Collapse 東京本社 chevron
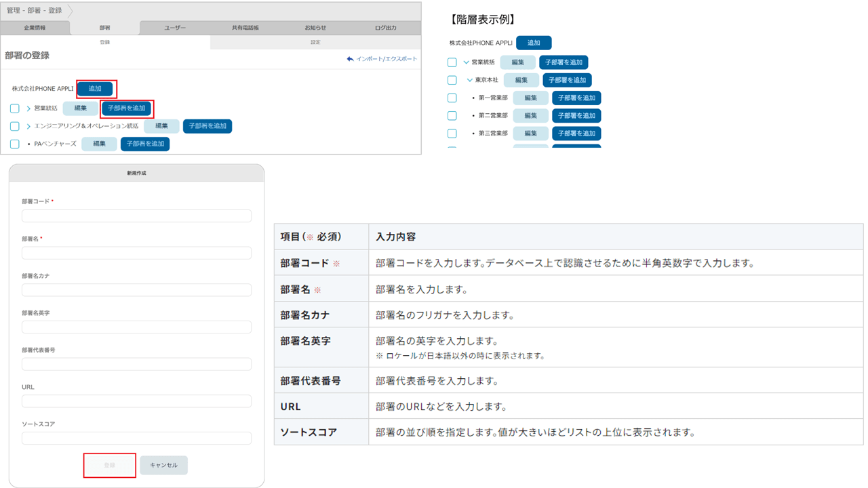The image size is (868, 488). click(469, 80)
